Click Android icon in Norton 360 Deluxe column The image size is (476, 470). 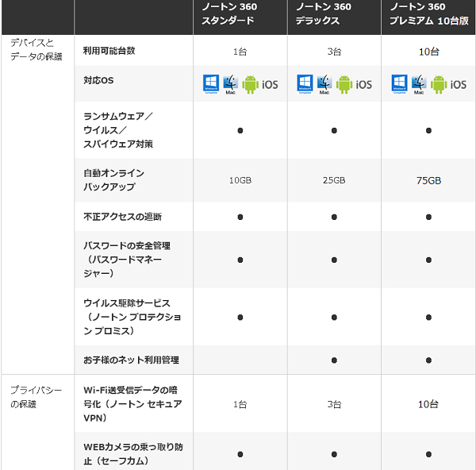[x=344, y=84]
